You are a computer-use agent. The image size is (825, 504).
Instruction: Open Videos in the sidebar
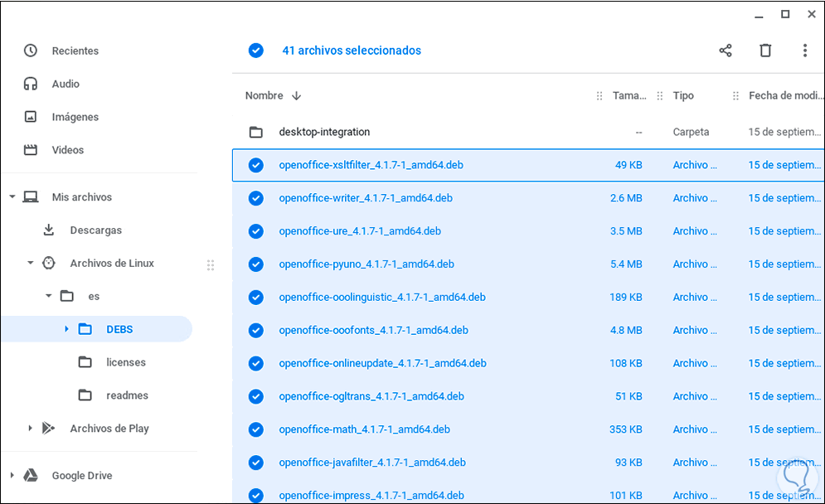[x=67, y=150]
